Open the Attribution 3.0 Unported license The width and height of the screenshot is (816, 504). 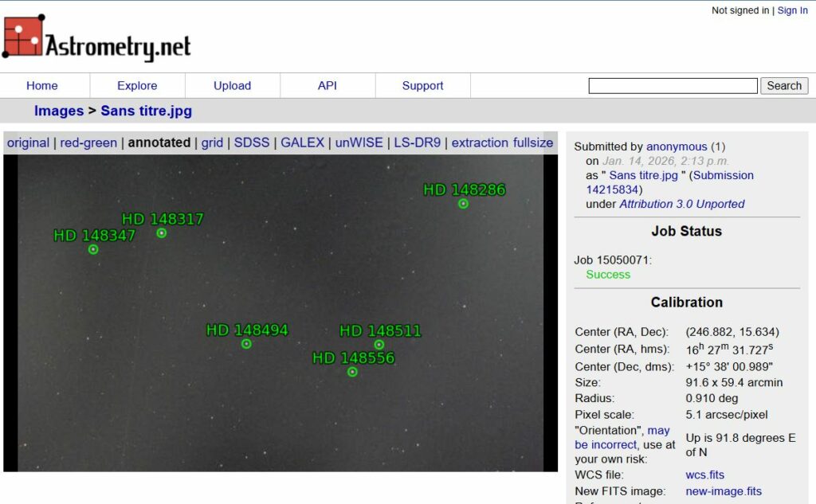click(x=682, y=204)
